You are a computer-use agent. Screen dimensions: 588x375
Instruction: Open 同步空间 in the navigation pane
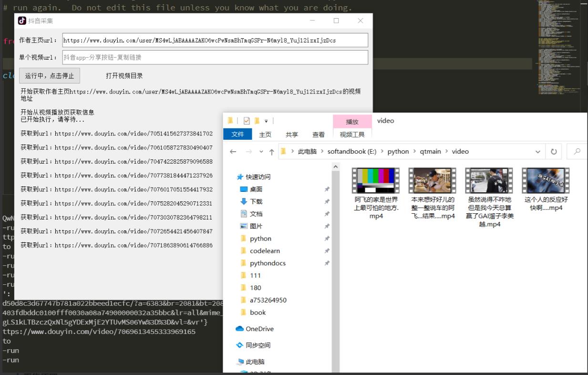[x=258, y=345]
